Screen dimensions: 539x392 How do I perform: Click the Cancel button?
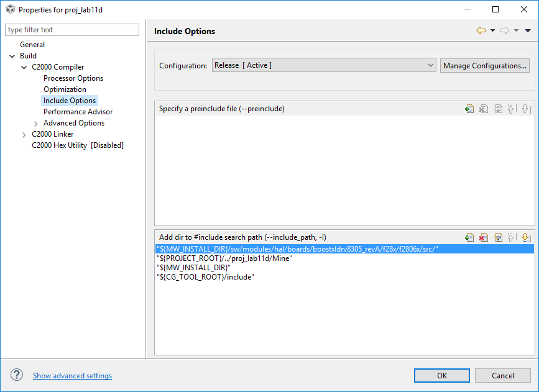502,375
